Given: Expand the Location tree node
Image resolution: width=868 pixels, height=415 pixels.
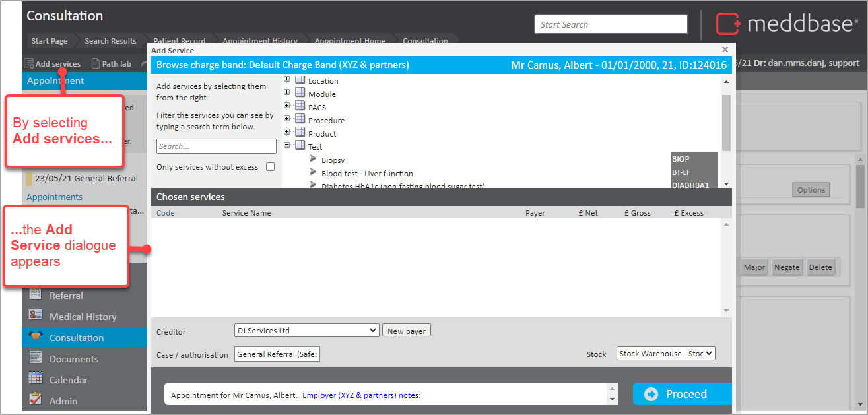Looking at the screenshot, I should pos(287,80).
